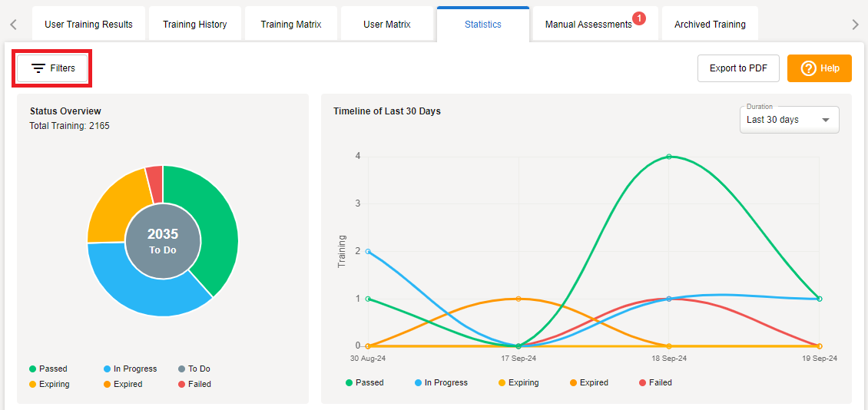Open the Archived Training tab
Screen dimensions: 868x410
click(x=709, y=25)
